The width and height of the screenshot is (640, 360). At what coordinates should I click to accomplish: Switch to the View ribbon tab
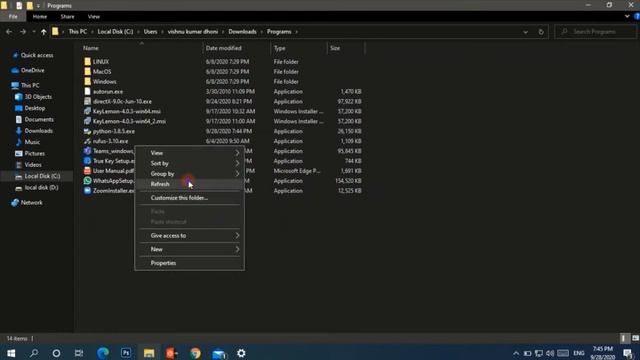pos(93,17)
